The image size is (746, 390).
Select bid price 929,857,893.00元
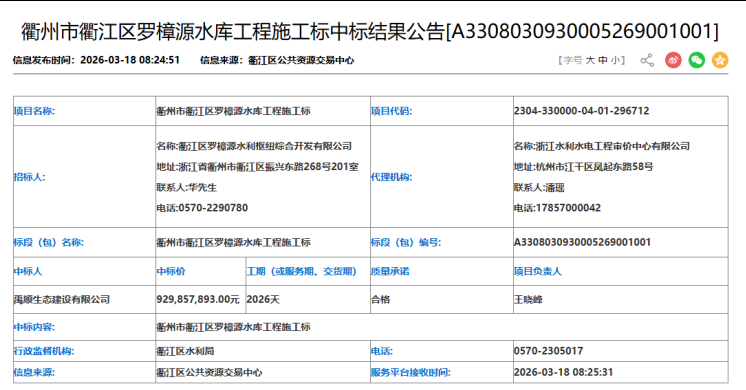[x=198, y=299]
